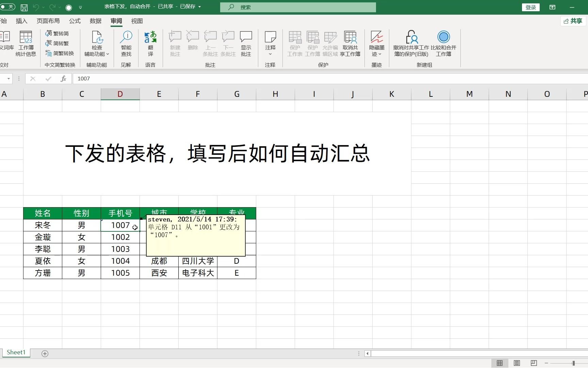Image resolution: width=588 pixels, height=368 pixels.
Task: Go to 下一条批注 next comment
Action: (228, 43)
